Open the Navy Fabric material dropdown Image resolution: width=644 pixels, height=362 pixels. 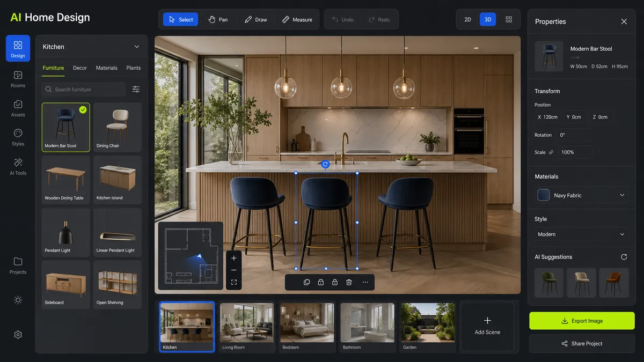(582, 195)
